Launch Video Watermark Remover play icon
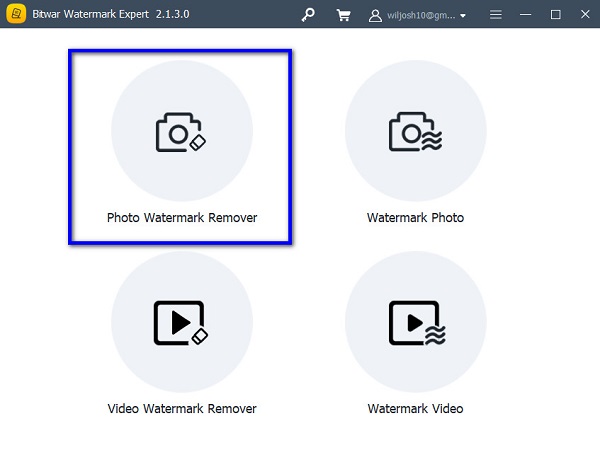The width and height of the screenshot is (600, 457). coord(182,322)
